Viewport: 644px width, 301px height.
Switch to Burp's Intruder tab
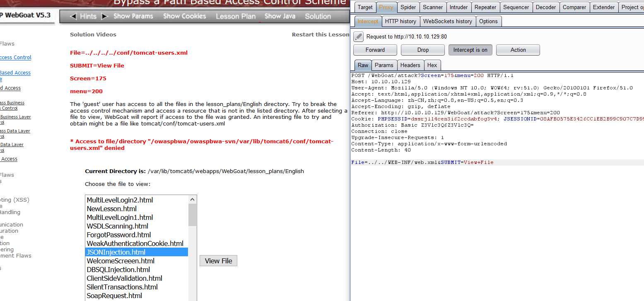point(458,7)
